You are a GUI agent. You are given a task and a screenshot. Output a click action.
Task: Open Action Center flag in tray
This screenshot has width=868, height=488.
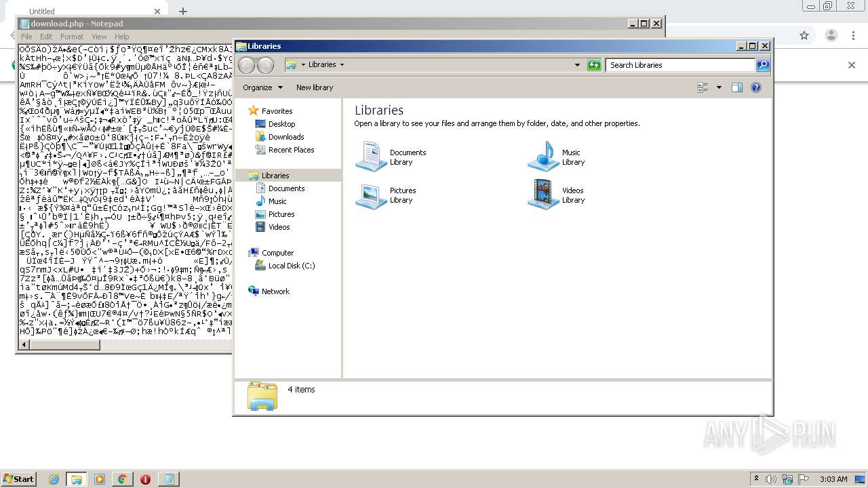click(x=804, y=479)
